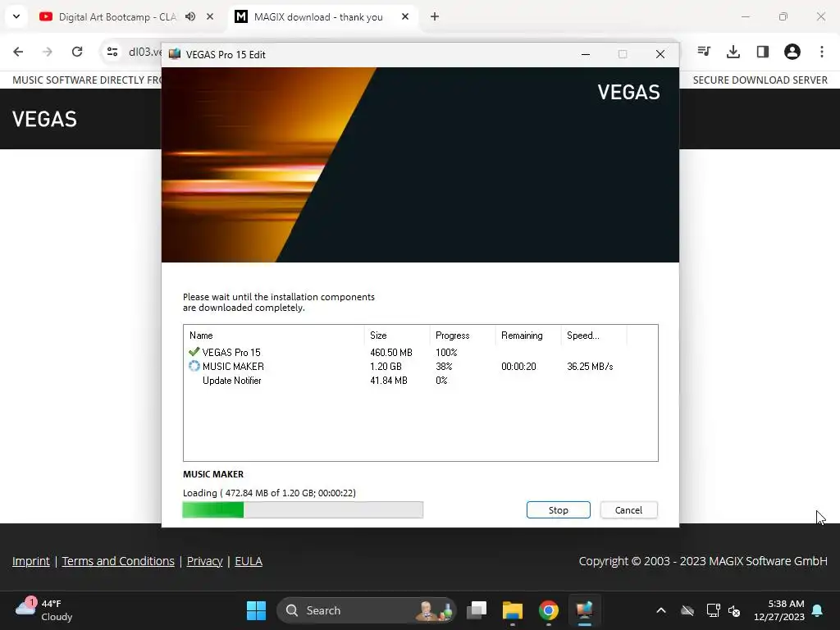Open Google Chrome from the taskbar

click(548, 610)
